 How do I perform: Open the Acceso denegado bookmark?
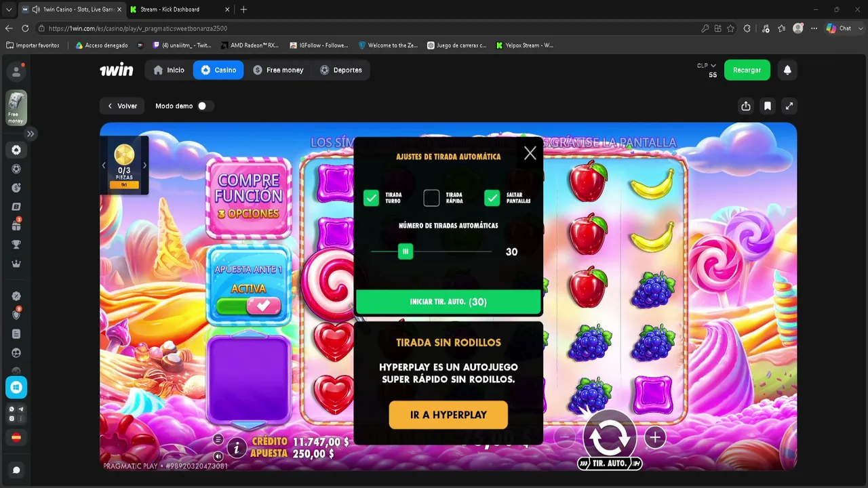pos(102,45)
